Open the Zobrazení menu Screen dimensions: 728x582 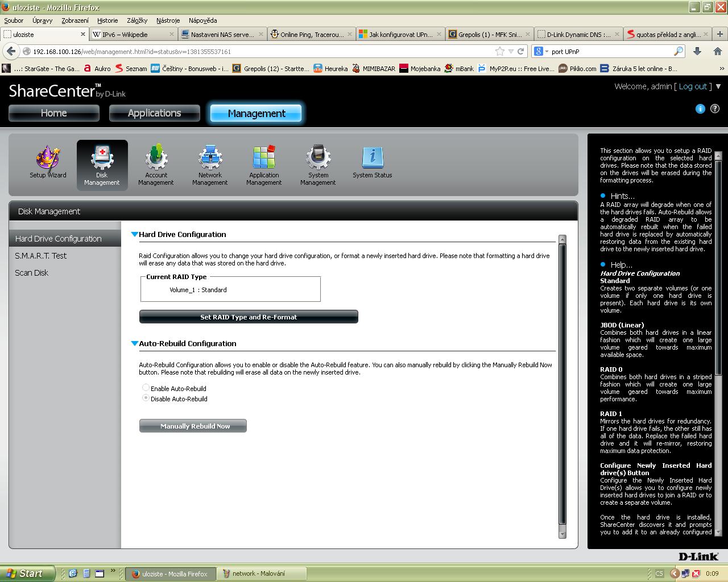pos(75,20)
